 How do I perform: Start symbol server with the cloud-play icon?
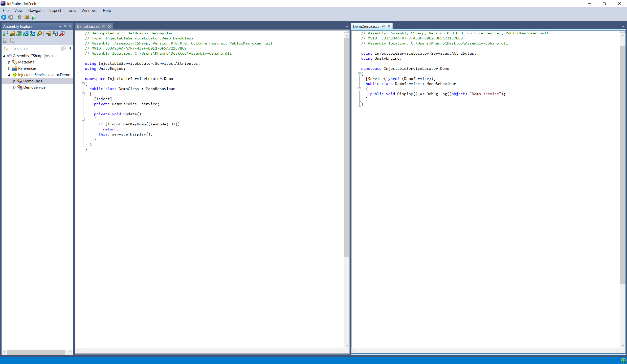pos(33,17)
